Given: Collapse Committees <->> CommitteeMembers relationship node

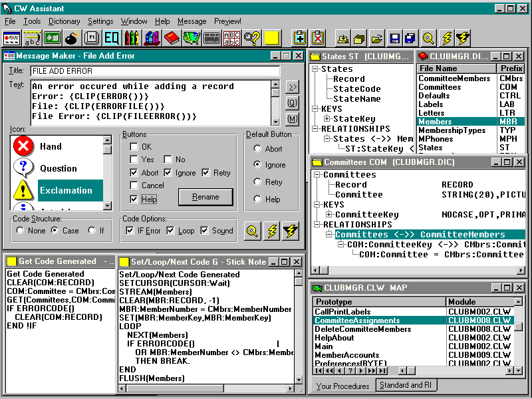Looking at the screenshot, I should click(329, 234).
